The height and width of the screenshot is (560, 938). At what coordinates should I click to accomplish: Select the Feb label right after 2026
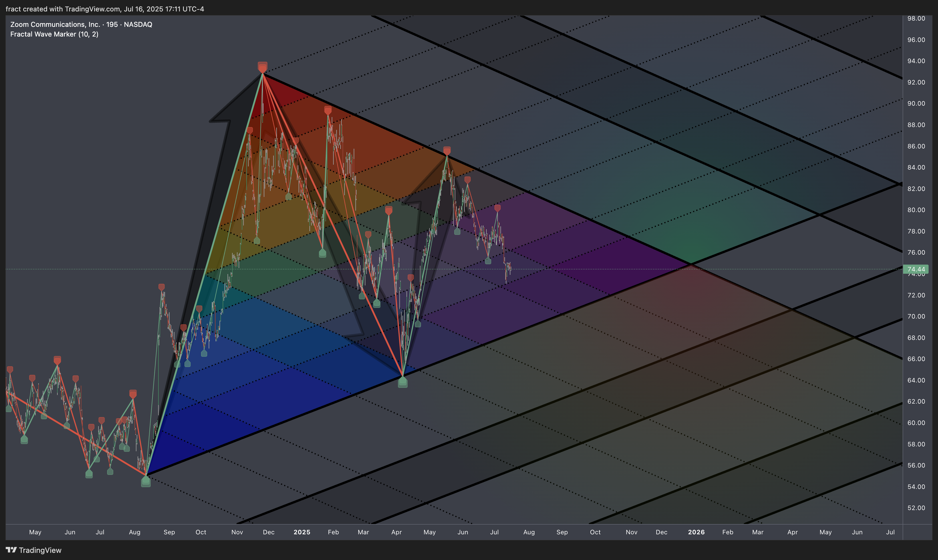(x=728, y=532)
